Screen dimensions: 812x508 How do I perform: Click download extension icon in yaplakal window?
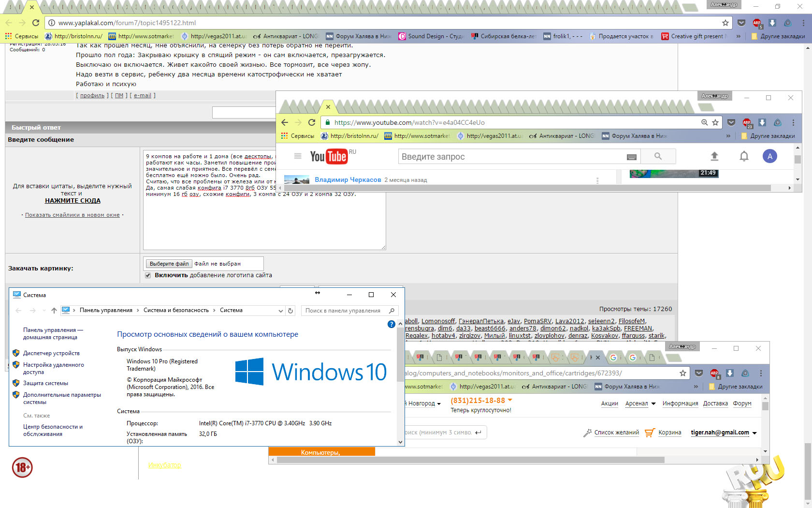tap(772, 23)
